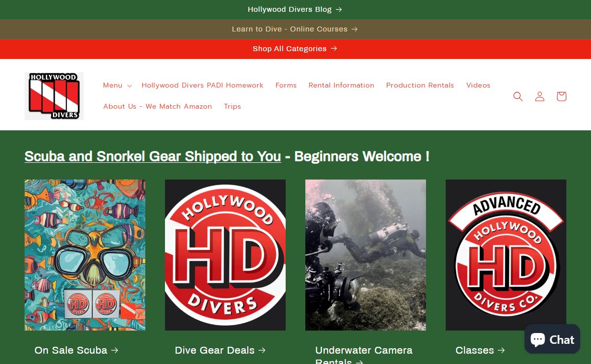Open the shopping cart icon
The height and width of the screenshot is (364, 591).
(x=561, y=96)
